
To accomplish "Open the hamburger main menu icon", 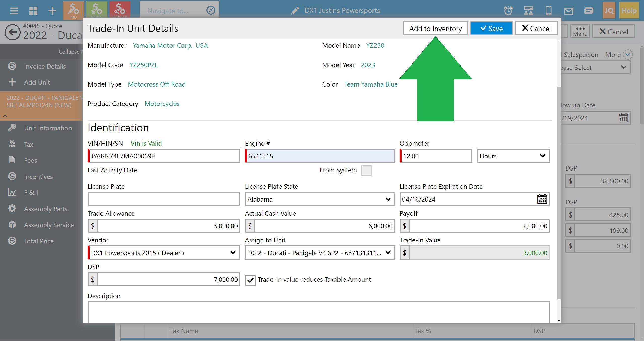I will pos(14,11).
